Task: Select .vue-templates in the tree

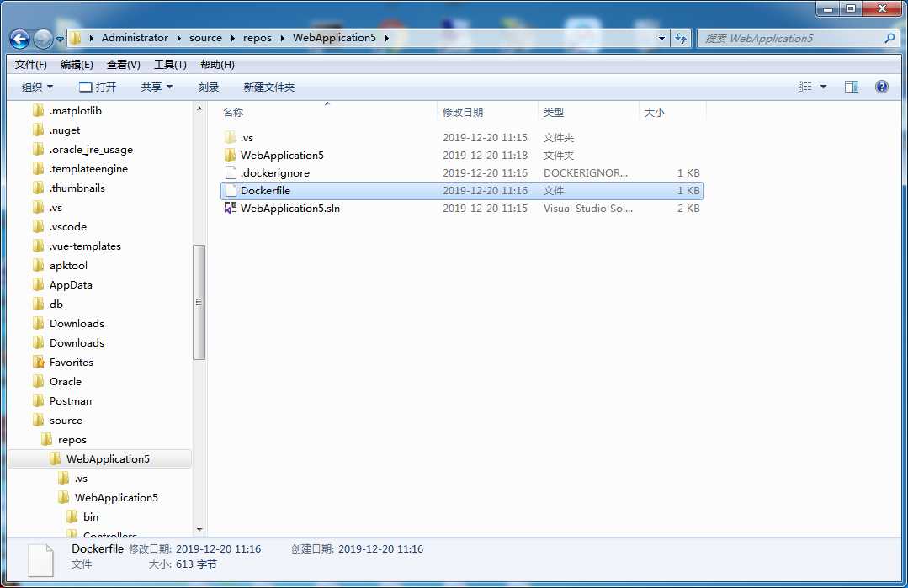Action: coord(85,246)
